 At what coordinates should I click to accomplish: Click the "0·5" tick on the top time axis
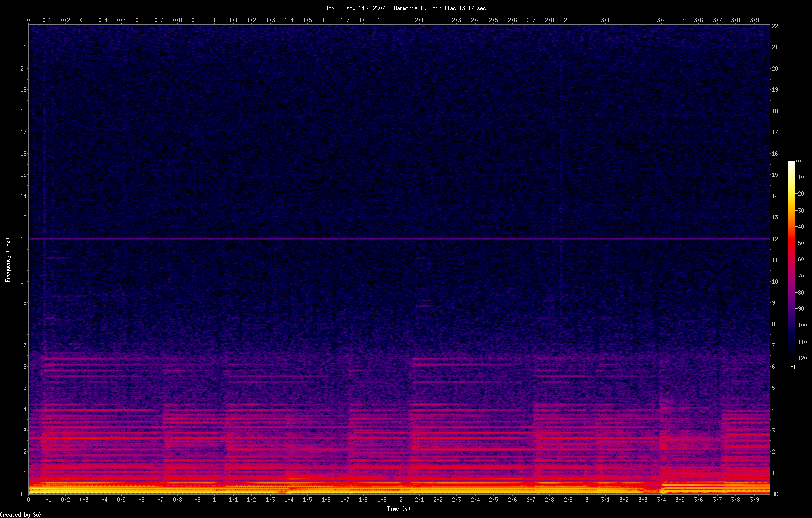pyautogui.click(x=121, y=20)
